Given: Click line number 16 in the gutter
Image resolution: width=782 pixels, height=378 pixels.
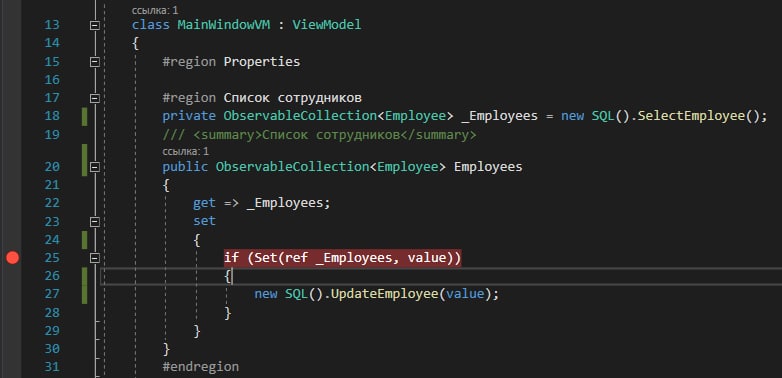Looking at the screenshot, I should pos(52,80).
